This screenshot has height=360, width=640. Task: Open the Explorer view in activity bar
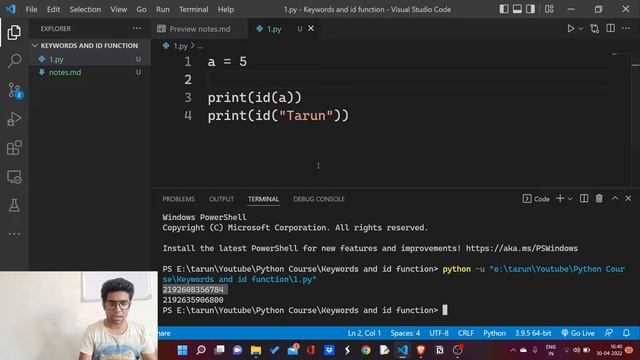14,33
